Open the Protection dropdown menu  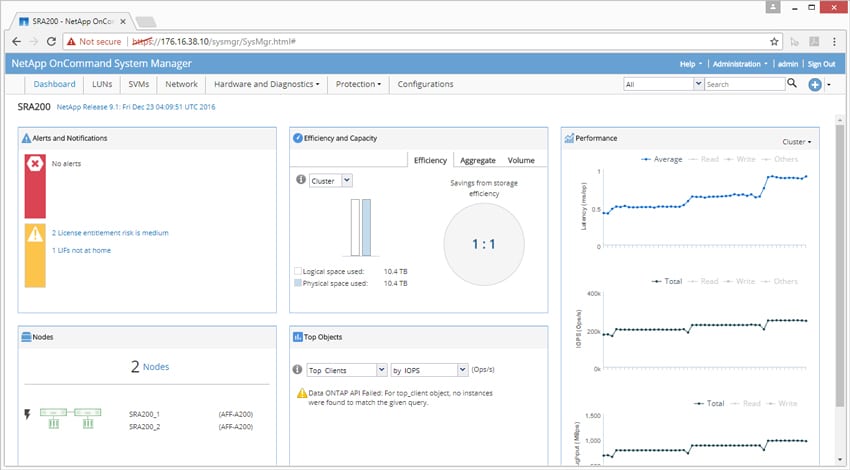click(x=358, y=84)
